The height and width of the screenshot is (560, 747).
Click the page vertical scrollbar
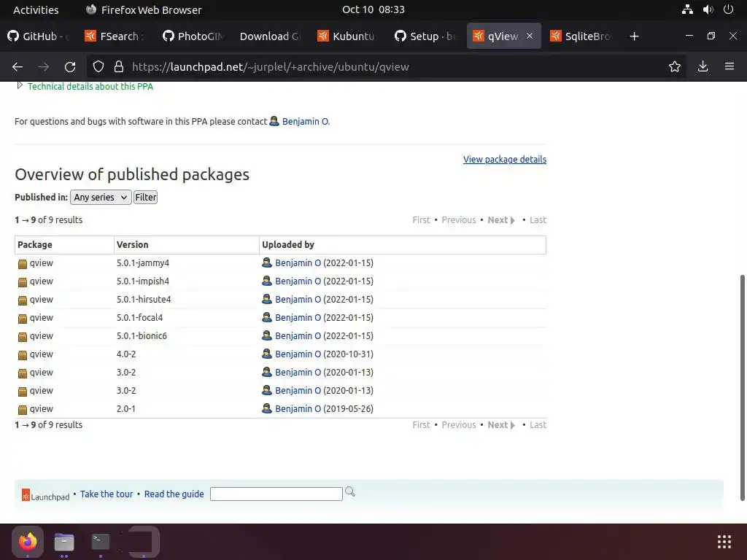coord(742,387)
